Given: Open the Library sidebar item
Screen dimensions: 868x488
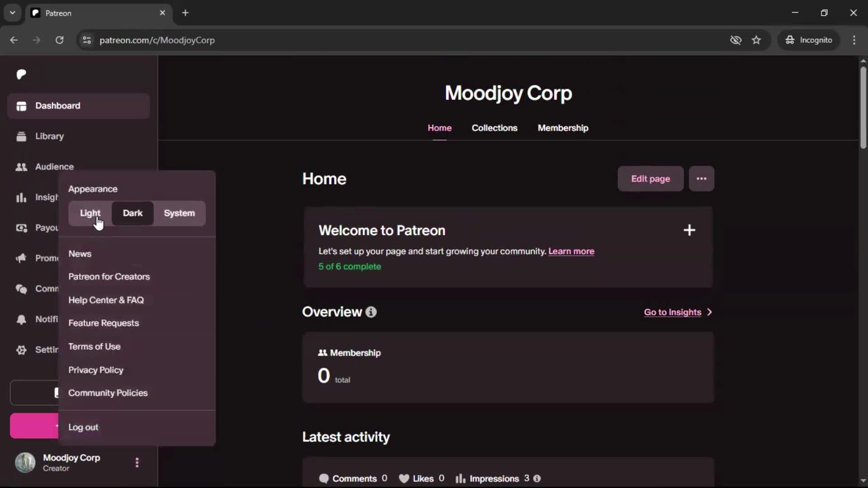Looking at the screenshot, I should pyautogui.click(x=78, y=136).
